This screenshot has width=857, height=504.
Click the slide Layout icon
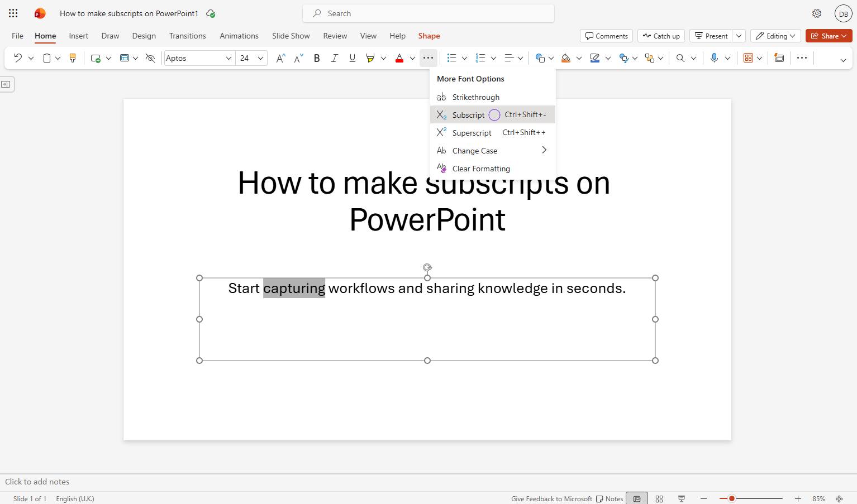tap(125, 58)
